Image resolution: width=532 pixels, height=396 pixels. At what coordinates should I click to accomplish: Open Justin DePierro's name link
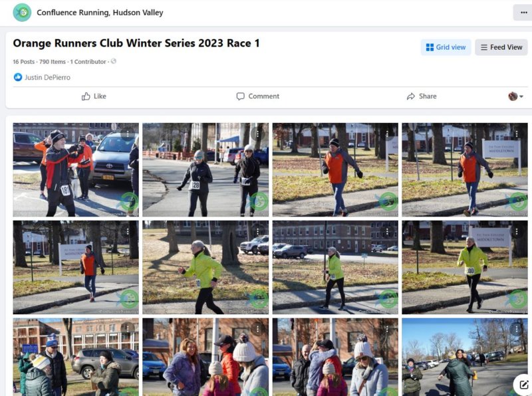[x=47, y=77]
